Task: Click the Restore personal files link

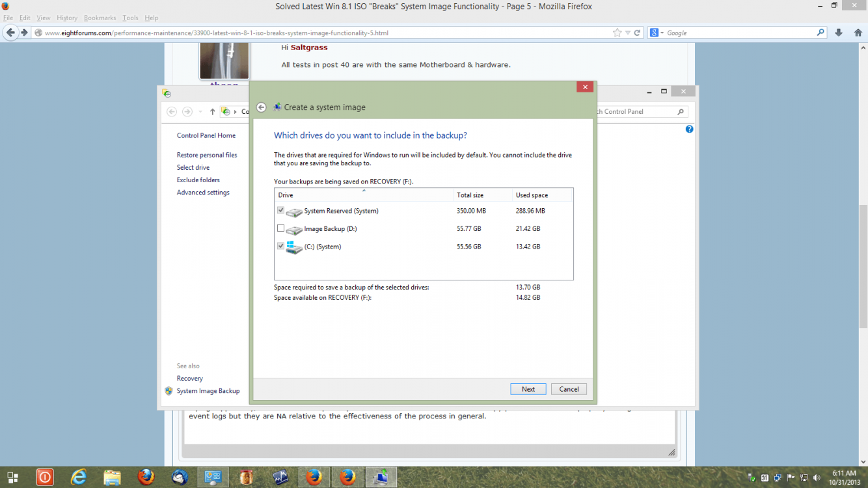Action: pyautogui.click(x=207, y=155)
